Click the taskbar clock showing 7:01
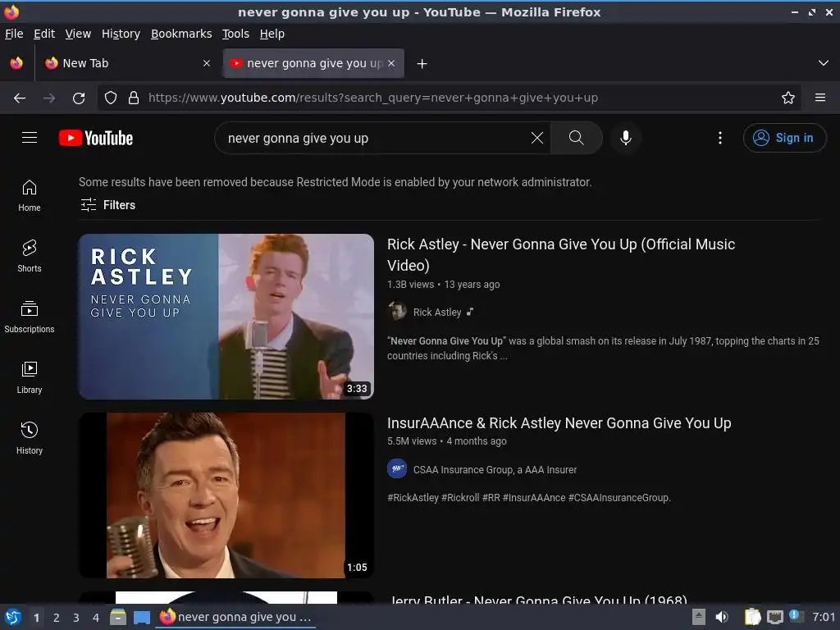Image resolution: width=840 pixels, height=630 pixels. coord(824,617)
